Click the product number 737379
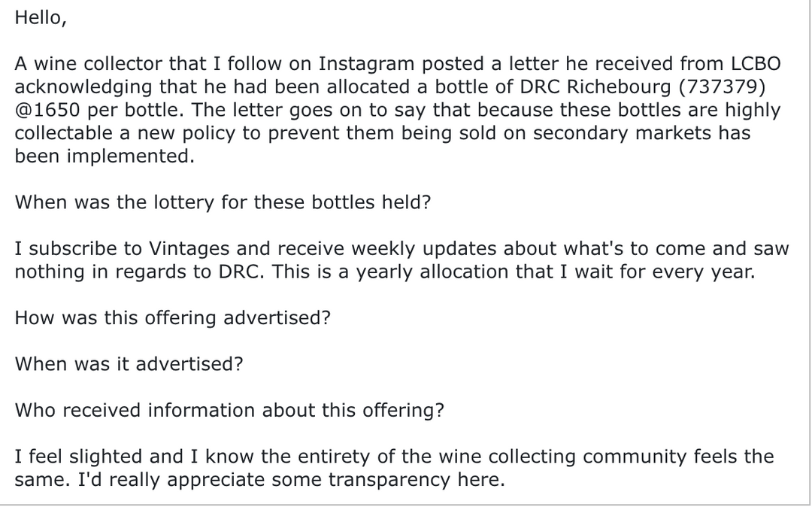The width and height of the screenshot is (812, 507). coord(722,87)
